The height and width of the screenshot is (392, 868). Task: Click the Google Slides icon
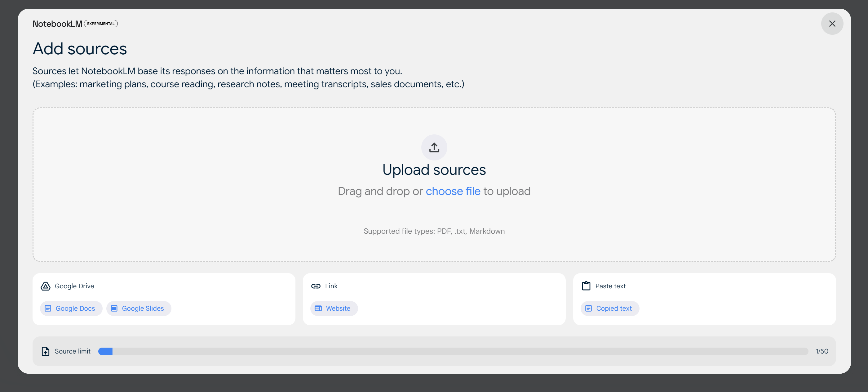(114, 308)
